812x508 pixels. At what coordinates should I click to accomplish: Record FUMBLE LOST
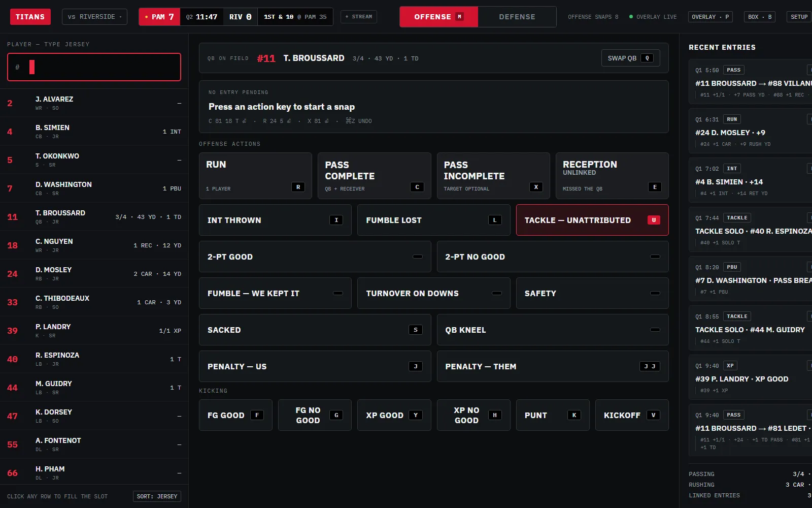(x=434, y=220)
